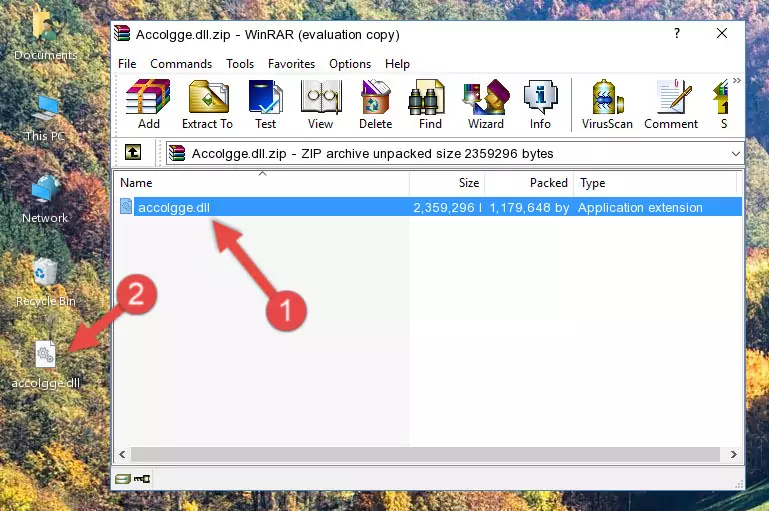
Task: Expand the archive path dropdown
Action: (x=736, y=154)
